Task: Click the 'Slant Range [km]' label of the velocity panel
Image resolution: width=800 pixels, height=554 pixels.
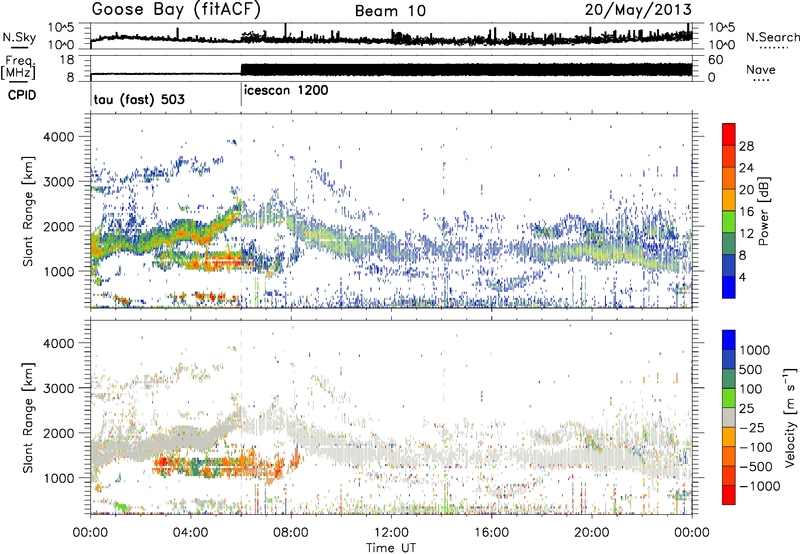Action: pos(29,418)
